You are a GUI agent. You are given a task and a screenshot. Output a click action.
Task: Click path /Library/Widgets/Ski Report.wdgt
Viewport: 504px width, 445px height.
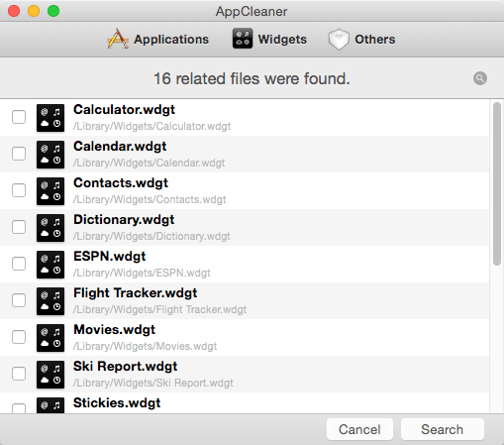tap(152, 383)
